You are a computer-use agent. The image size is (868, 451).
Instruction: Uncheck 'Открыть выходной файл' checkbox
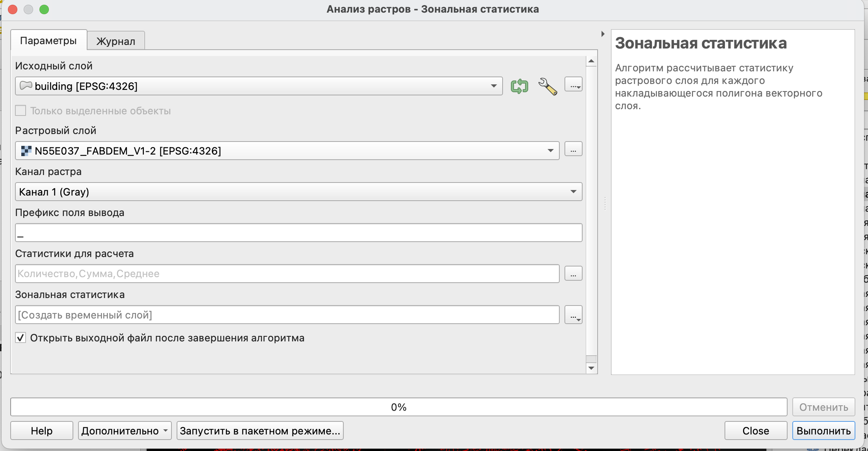coord(21,338)
